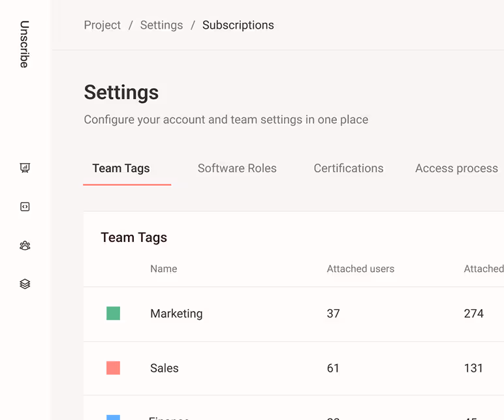Select the Subscriptions breadcrumb
The height and width of the screenshot is (420, 504).
(238, 25)
